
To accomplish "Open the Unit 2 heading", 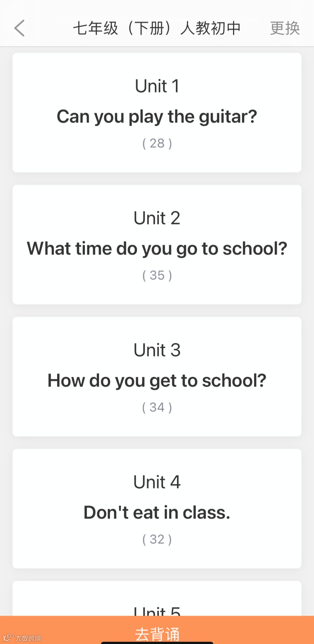I will tap(157, 218).
